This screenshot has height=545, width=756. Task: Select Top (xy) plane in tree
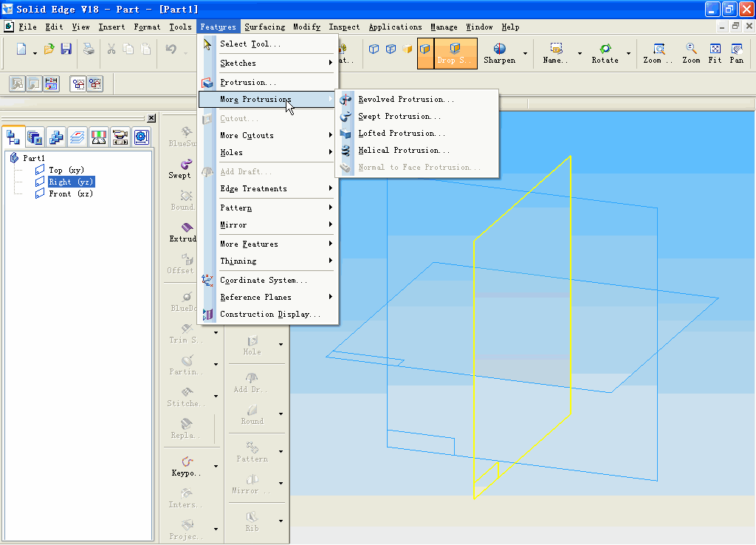(66, 170)
